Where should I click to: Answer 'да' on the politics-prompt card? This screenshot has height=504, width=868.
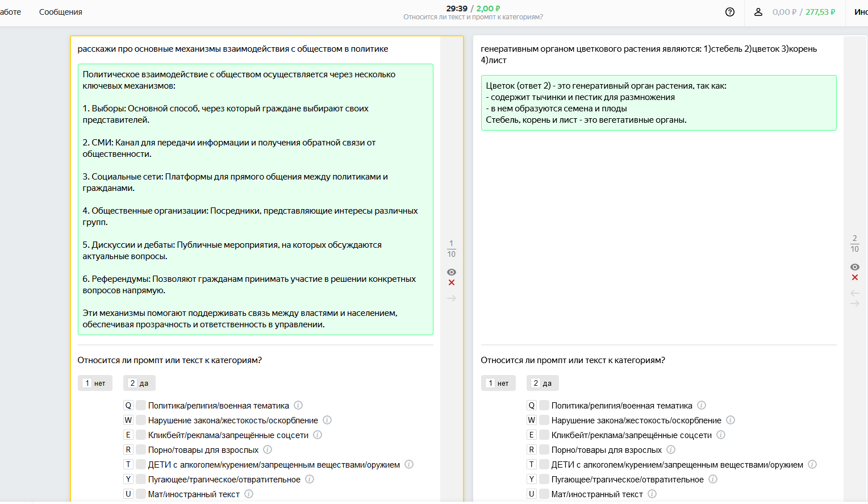point(139,383)
